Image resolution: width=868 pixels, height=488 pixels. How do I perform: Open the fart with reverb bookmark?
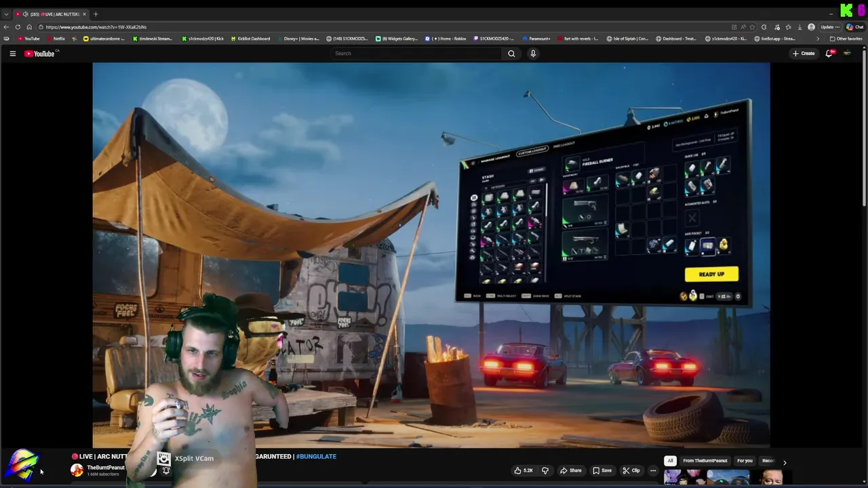[x=578, y=39]
